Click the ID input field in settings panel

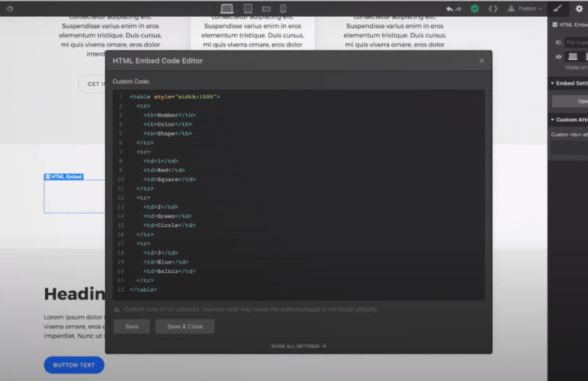[x=577, y=42]
